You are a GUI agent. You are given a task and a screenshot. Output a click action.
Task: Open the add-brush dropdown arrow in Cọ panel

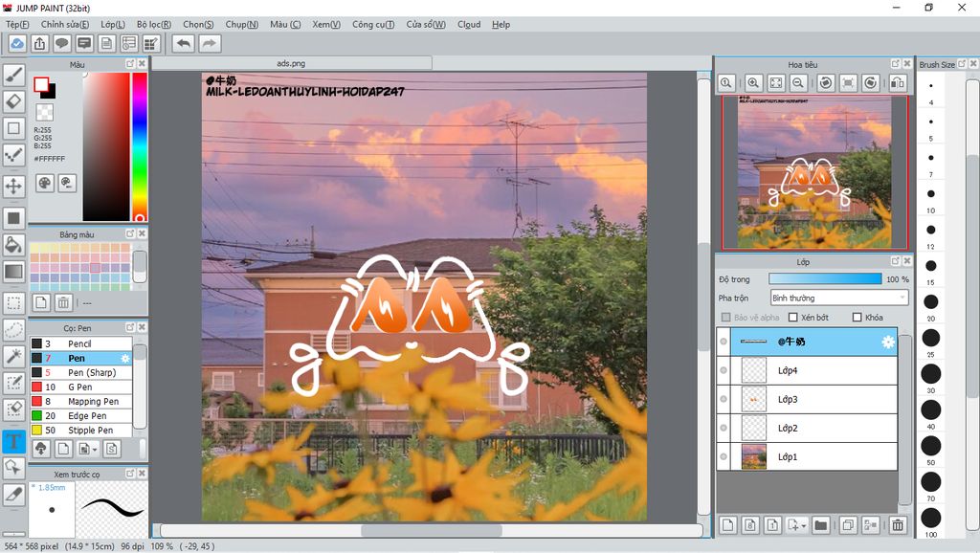(95, 450)
